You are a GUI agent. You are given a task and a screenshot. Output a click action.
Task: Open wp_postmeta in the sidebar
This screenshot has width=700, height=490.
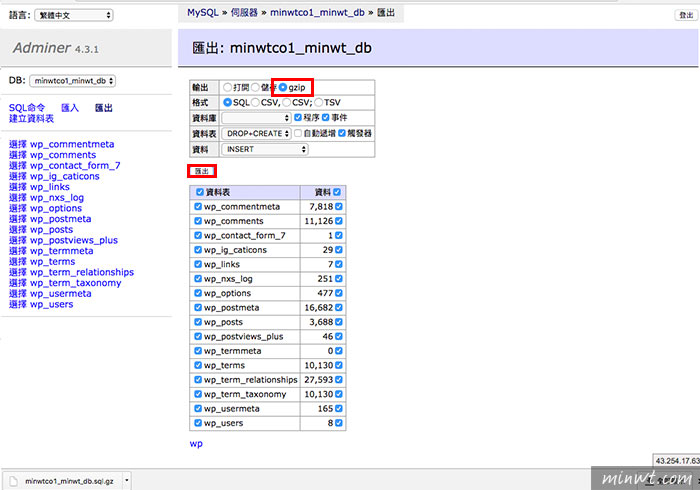61,219
